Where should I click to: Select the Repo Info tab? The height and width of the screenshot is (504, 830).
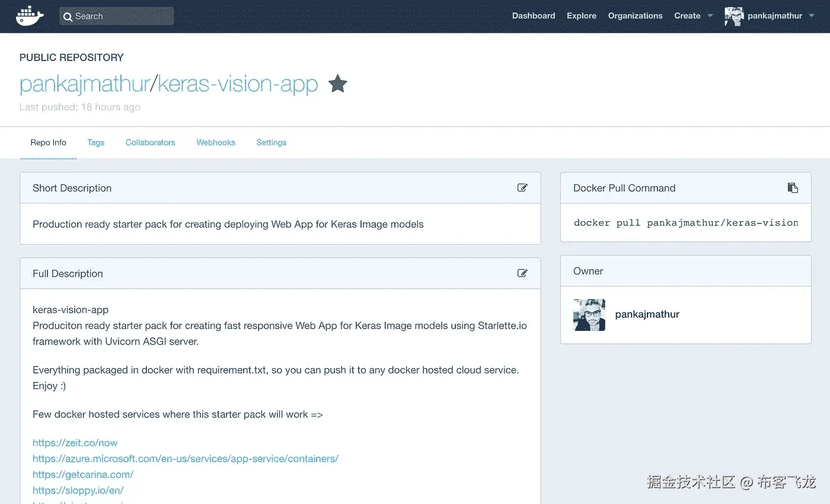click(49, 142)
